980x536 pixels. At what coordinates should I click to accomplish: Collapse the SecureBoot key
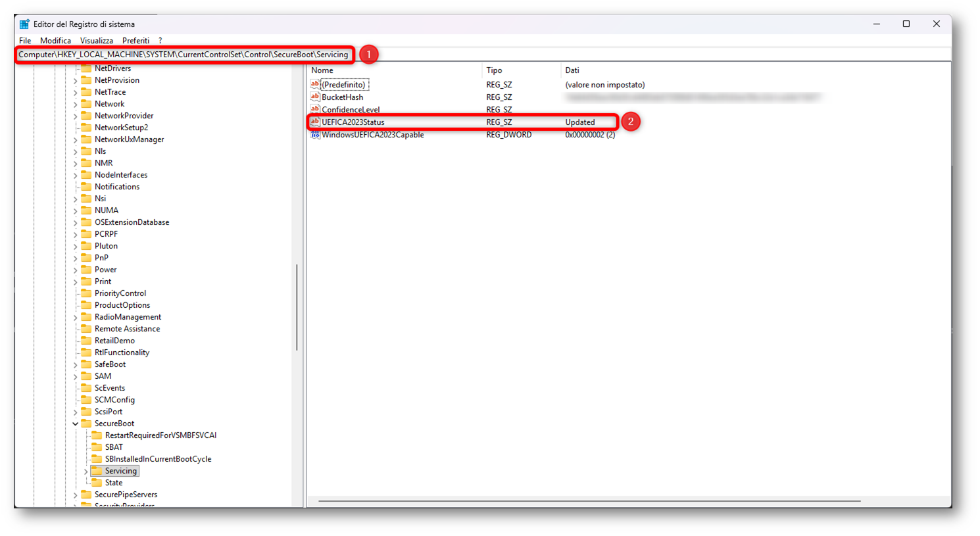[x=76, y=424]
